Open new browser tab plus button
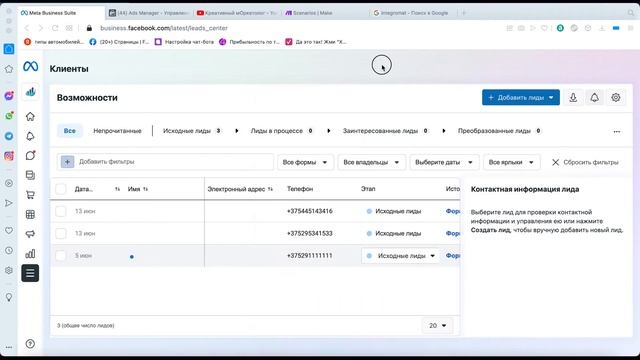The height and width of the screenshot is (360, 640). [x=464, y=13]
